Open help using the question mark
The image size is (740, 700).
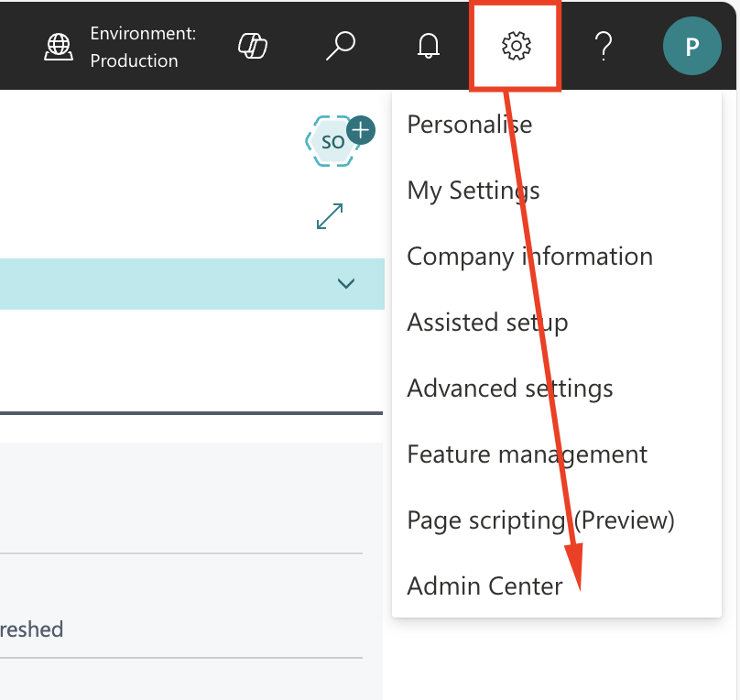(604, 46)
